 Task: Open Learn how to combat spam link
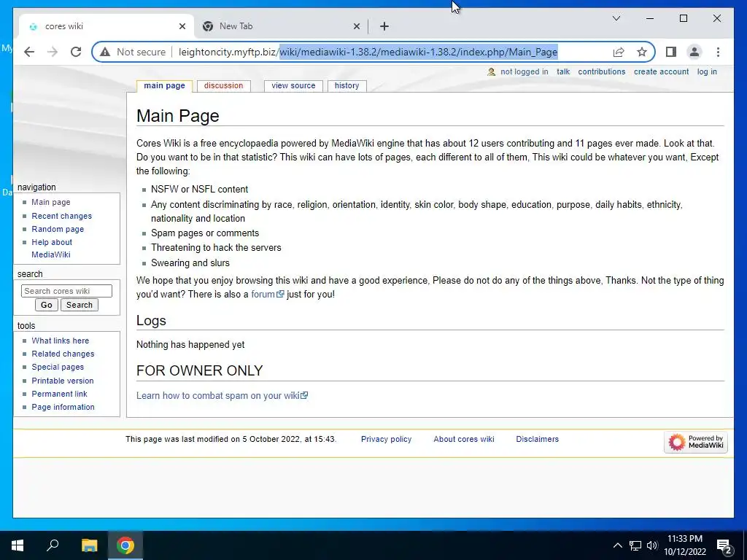pyautogui.click(x=222, y=396)
